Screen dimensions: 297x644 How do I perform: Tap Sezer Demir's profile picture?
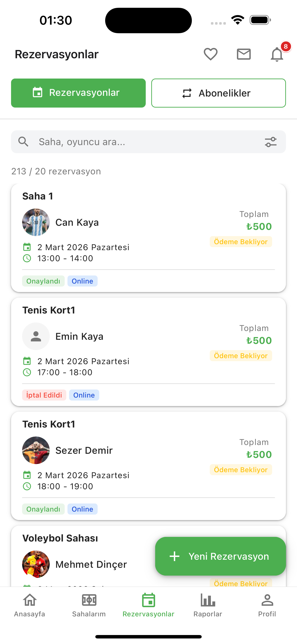[36, 450]
